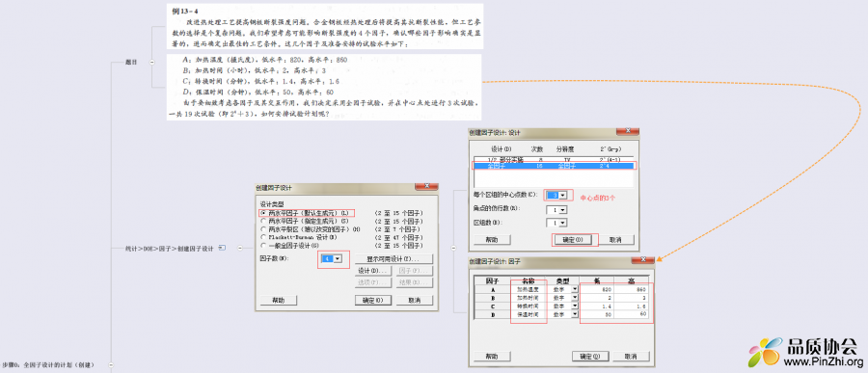
Task: Select Plackett-Burman 设计 radio button
Action: click(x=263, y=237)
